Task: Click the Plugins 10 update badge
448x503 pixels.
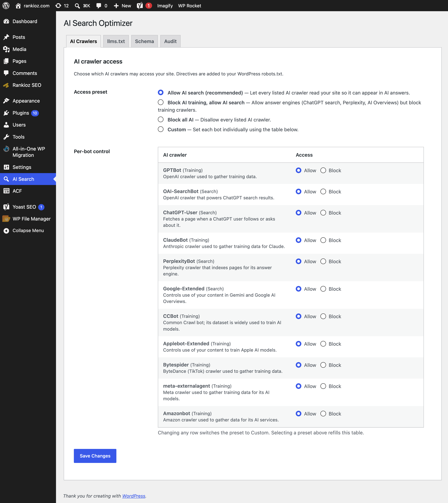Action: point(35,113)
